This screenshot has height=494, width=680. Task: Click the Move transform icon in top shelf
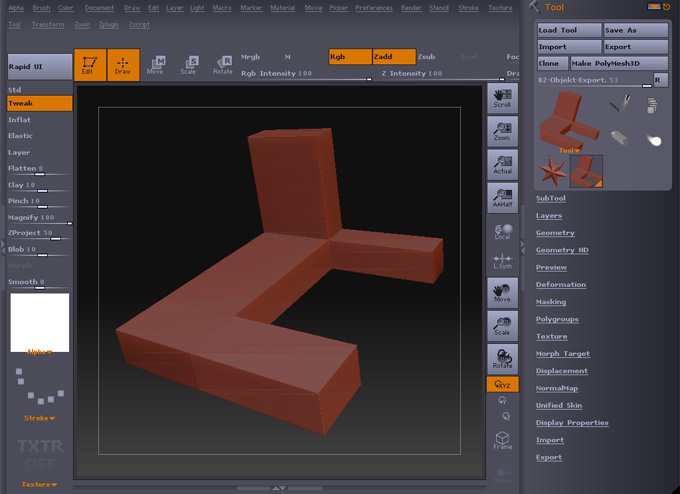click(x=155, y=66)
